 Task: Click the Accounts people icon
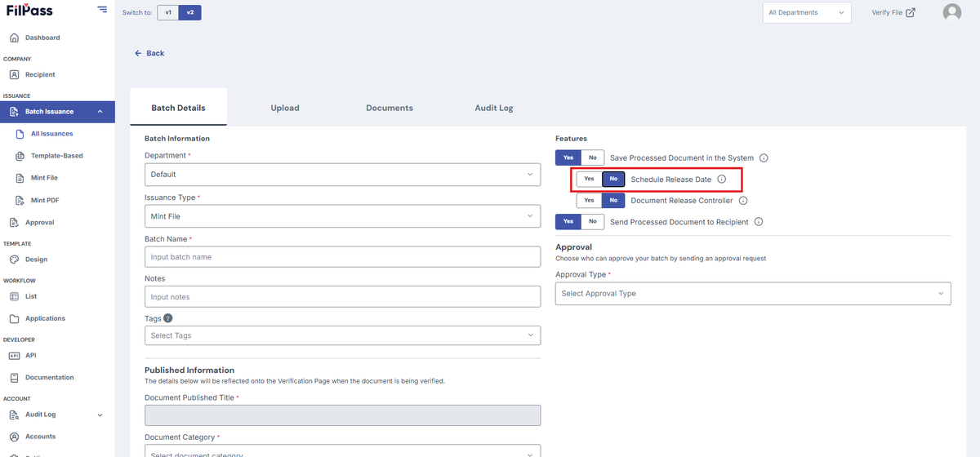[14, 437]
